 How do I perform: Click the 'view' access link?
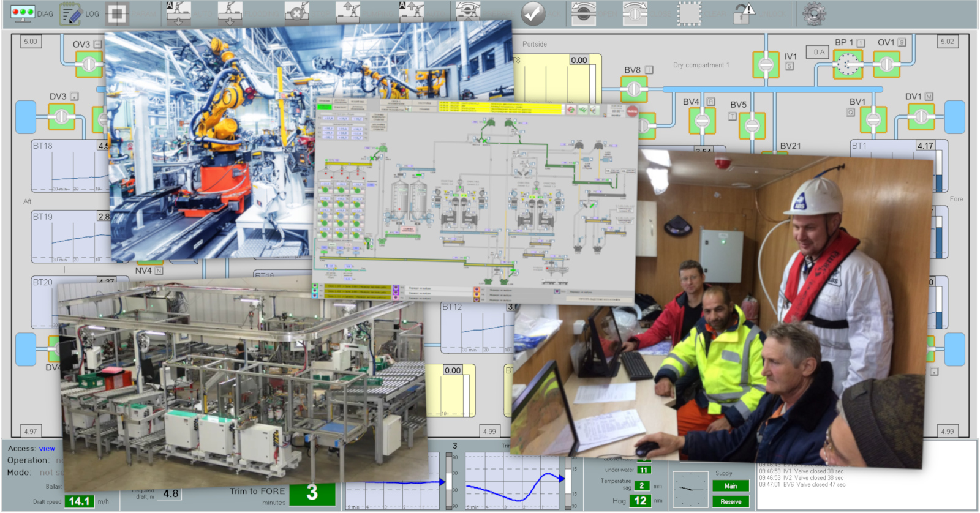47,448
